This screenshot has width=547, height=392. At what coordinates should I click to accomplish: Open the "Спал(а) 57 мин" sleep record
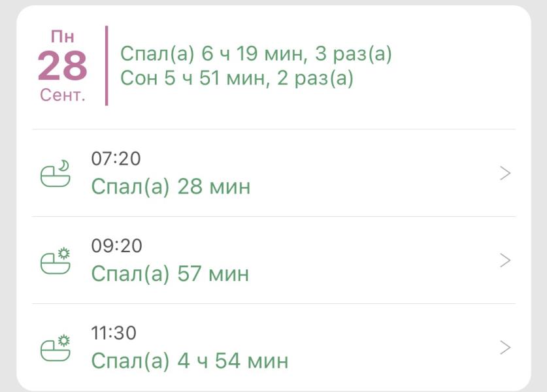pyautogui.click(x=170, y=273)
